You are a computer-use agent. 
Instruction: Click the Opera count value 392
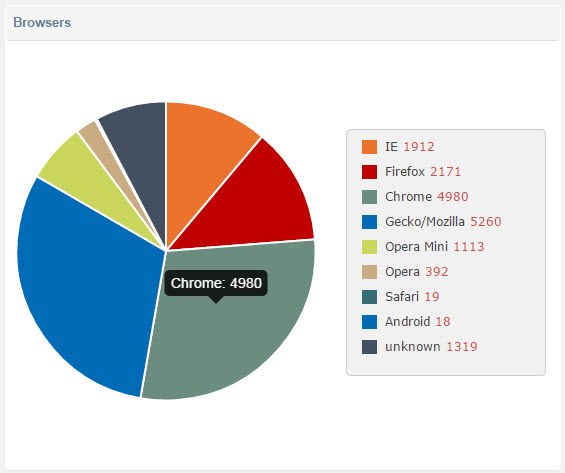[437, 272]
